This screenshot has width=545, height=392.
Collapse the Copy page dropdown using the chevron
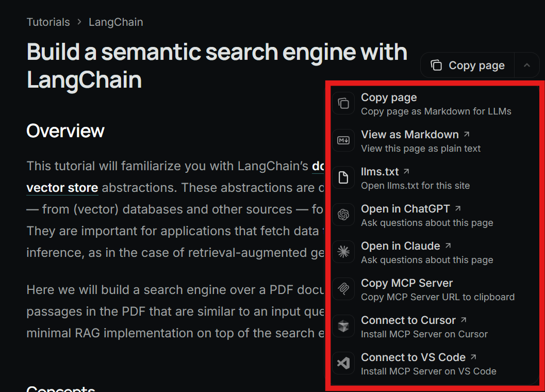click(x=526, y=66)
